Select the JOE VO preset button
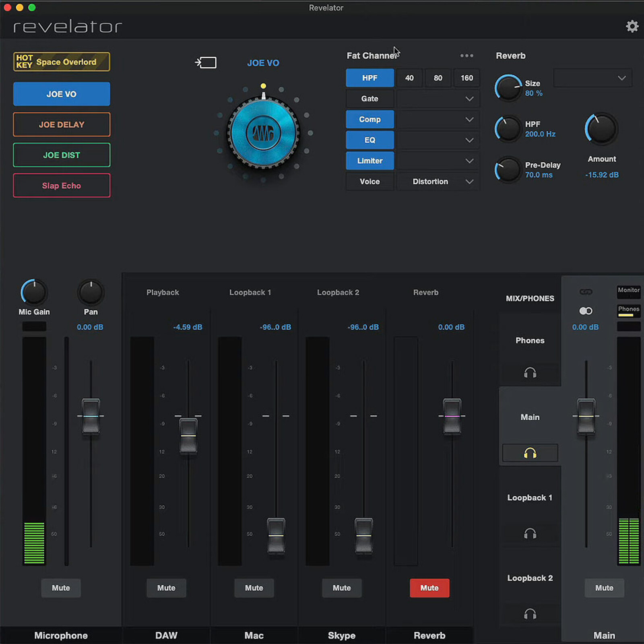Screen dimensions: 644x644 pyautogui.click(x=62, y=94)
